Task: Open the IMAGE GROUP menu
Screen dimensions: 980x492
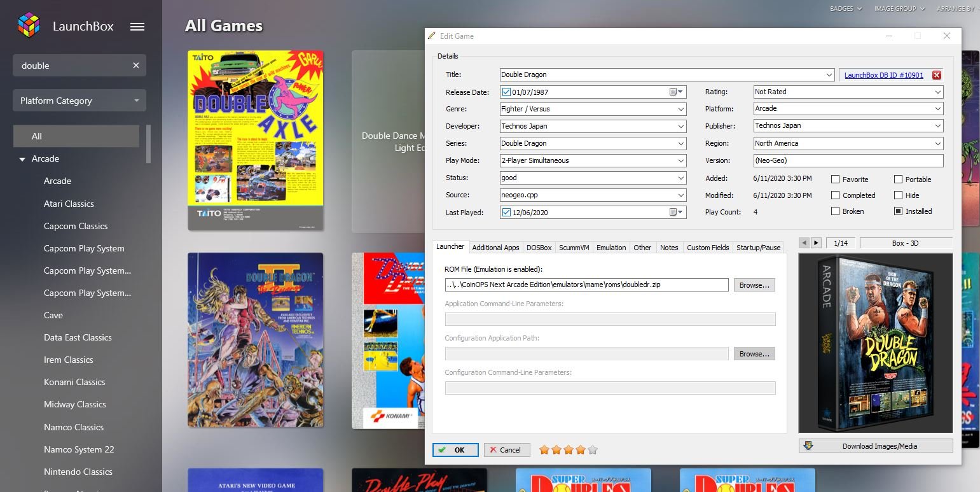Action: pos(899,9)
